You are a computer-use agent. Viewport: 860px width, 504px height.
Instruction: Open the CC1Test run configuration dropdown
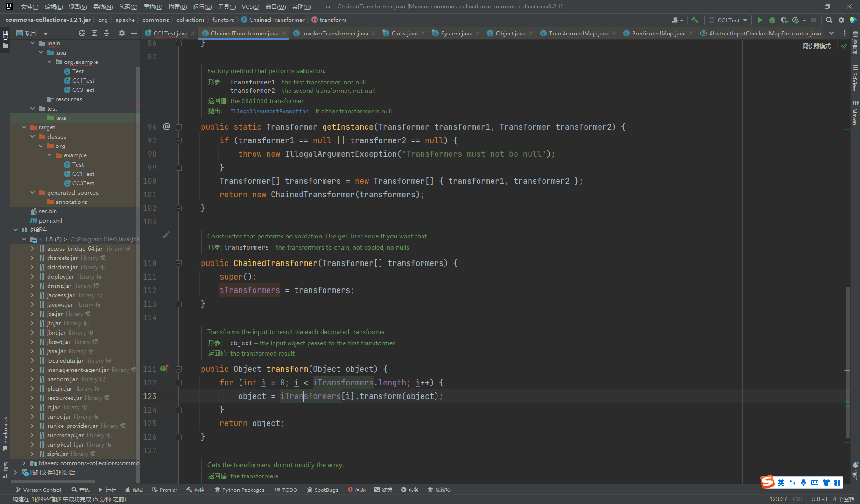(729, 20)
